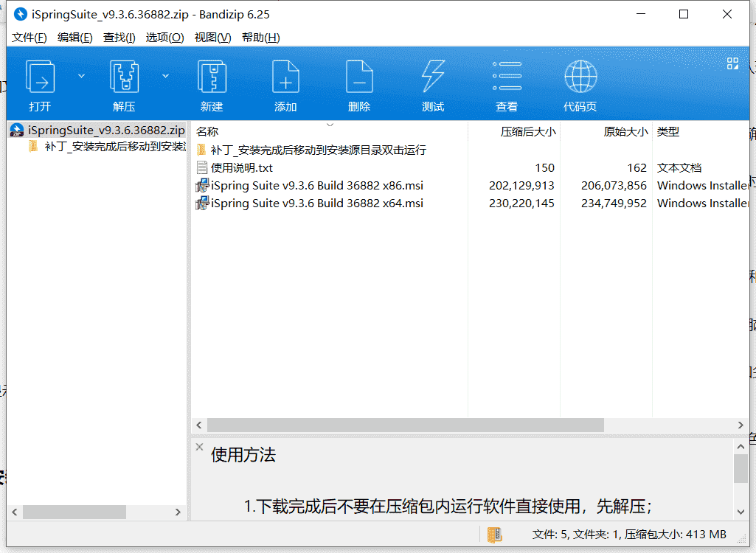Click the file list scroll left arrow
756x553 pixels.
[x=199, y=425]
